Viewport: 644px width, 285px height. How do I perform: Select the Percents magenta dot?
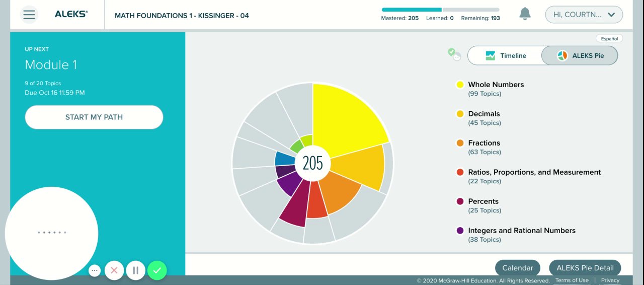460,201
